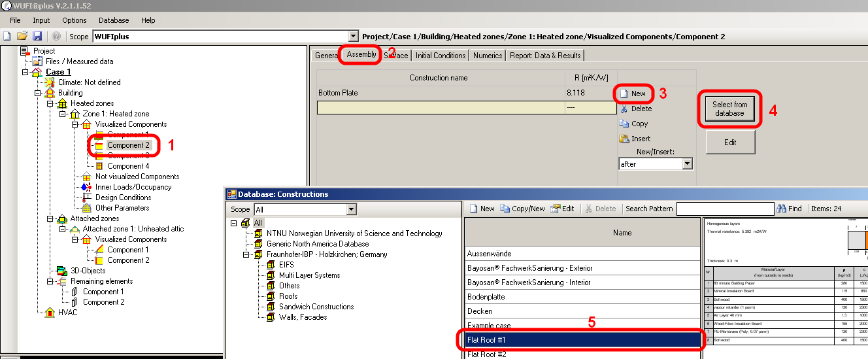Click the Inner Loads/Occupancy icon

(86, 187)
